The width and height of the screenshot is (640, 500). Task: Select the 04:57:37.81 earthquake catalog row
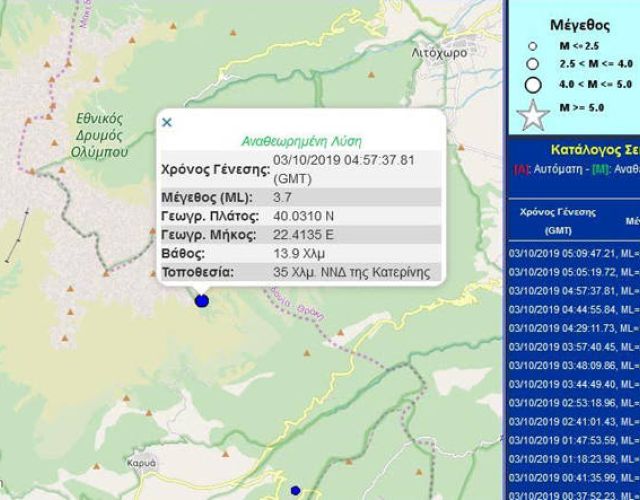click(574, 291)
